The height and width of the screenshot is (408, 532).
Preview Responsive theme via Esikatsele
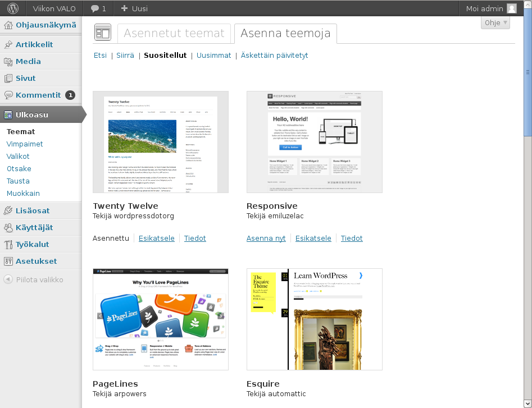(x=313, y=238)
